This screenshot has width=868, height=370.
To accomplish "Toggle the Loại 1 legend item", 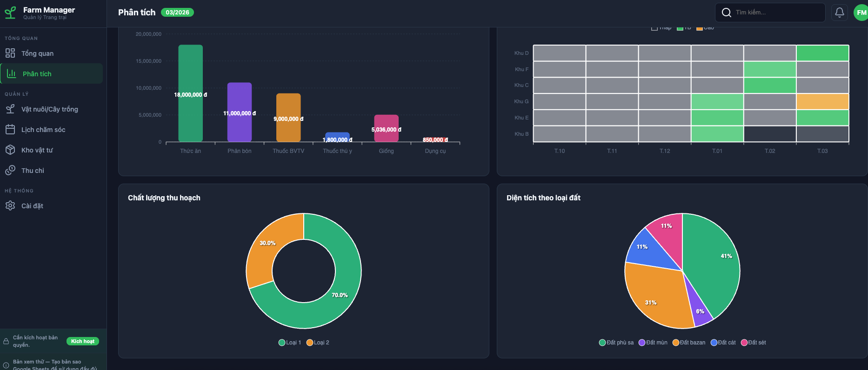I will pos(290,343).
